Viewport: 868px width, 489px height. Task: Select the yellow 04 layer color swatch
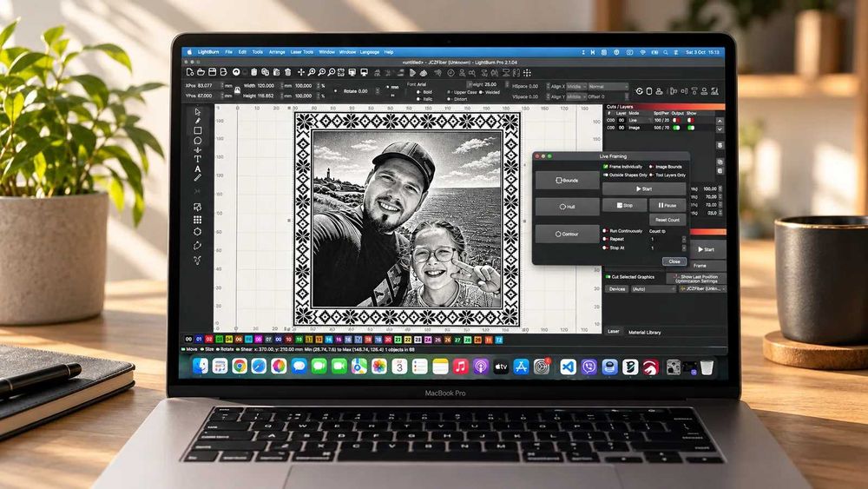pos(228,340)
